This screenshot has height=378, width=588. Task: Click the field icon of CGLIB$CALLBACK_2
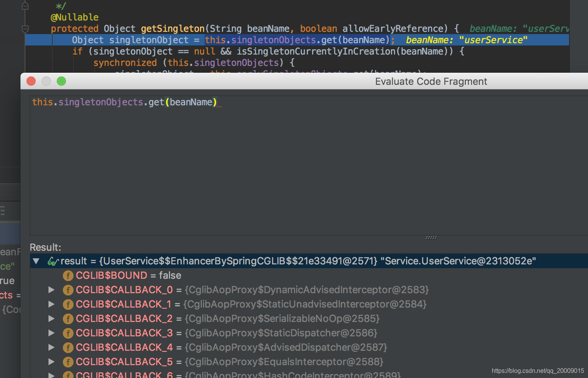point(68,319)
